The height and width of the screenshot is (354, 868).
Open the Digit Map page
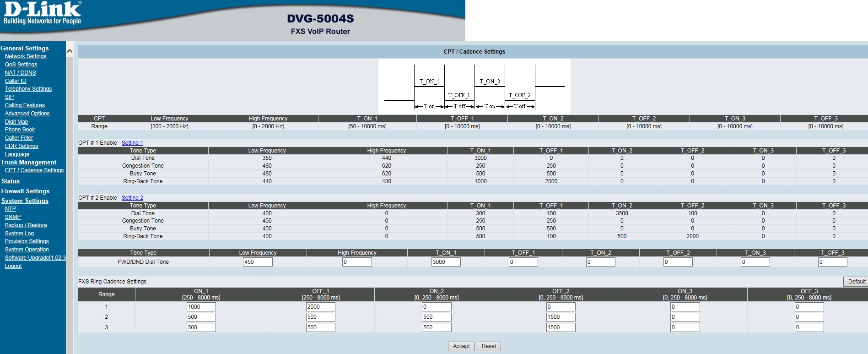(x=16, y=122)
